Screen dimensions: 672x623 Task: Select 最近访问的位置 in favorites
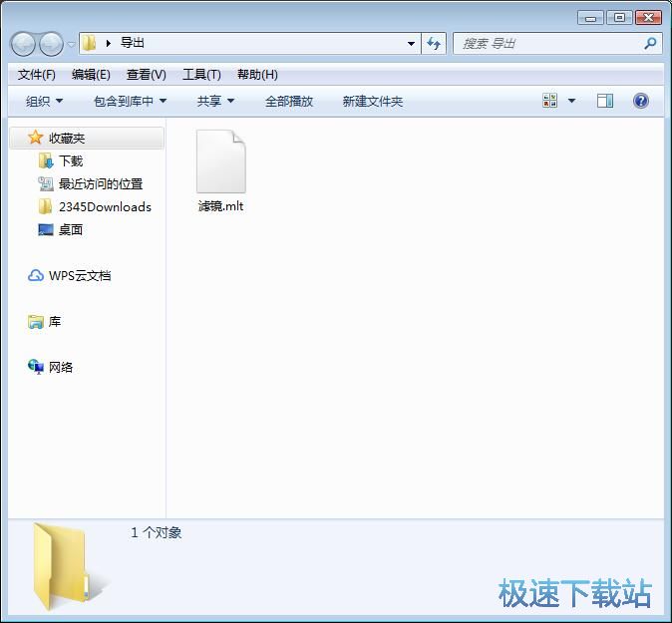[101, 184]
